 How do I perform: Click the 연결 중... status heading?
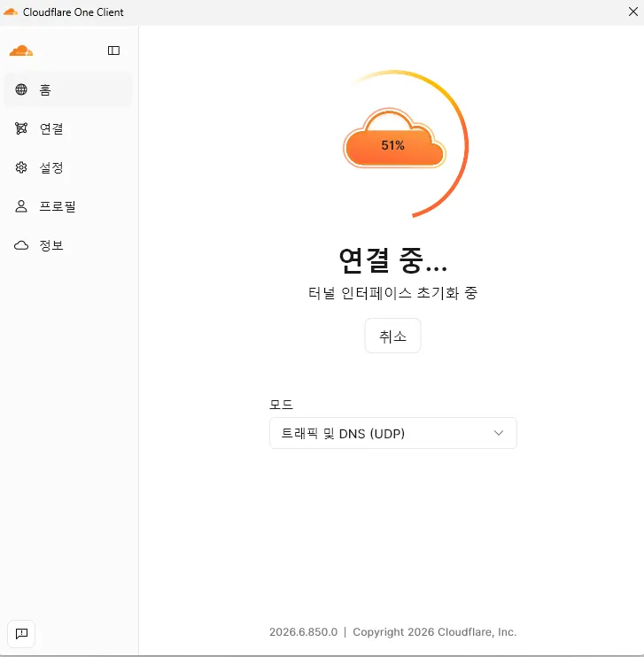[392, 260]
